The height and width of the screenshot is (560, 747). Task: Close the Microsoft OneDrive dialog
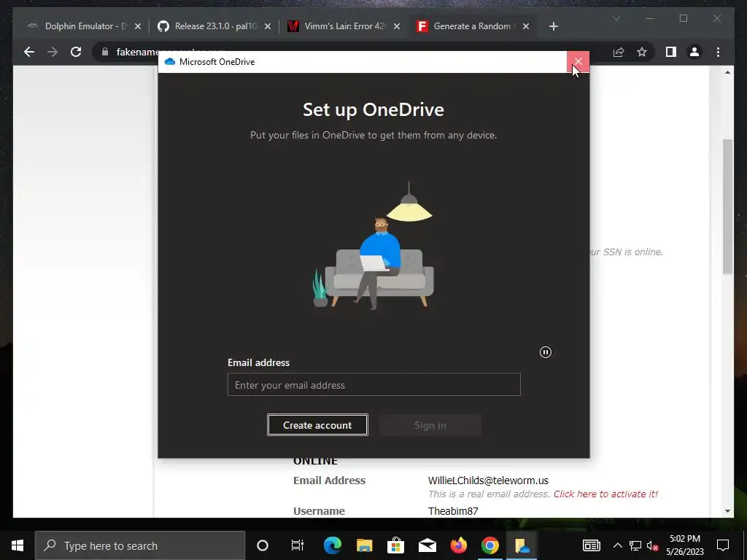(578, 61)
